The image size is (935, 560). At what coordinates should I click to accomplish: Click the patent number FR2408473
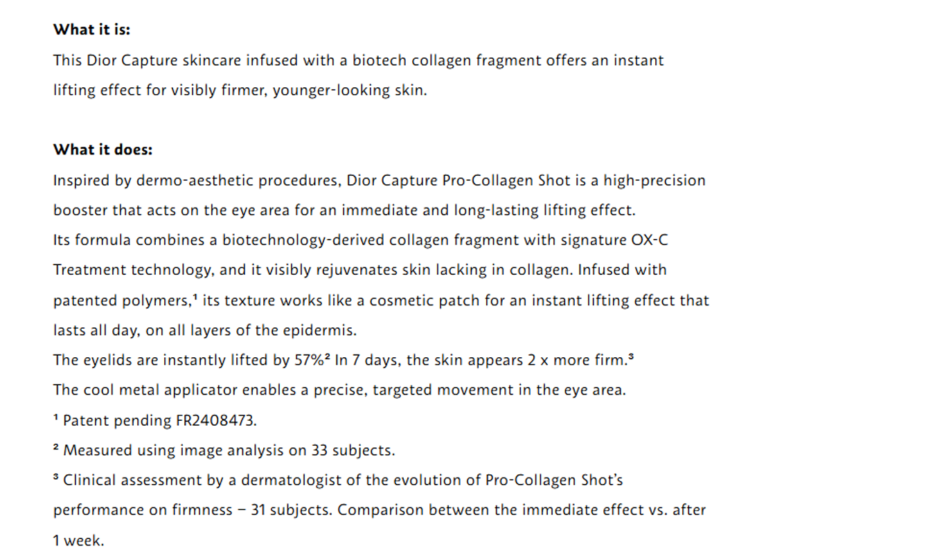click(215, 420)
